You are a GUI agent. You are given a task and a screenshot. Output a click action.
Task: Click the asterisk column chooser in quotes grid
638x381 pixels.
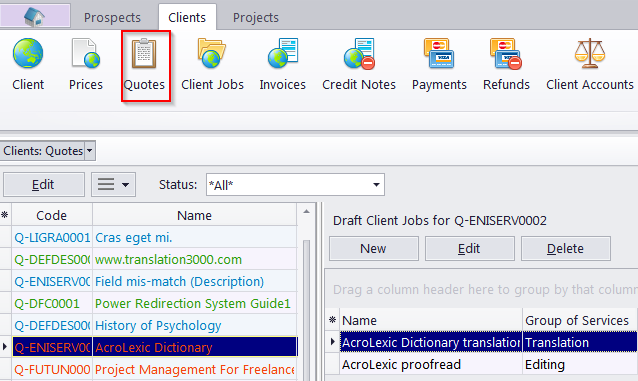pos(5,215)
